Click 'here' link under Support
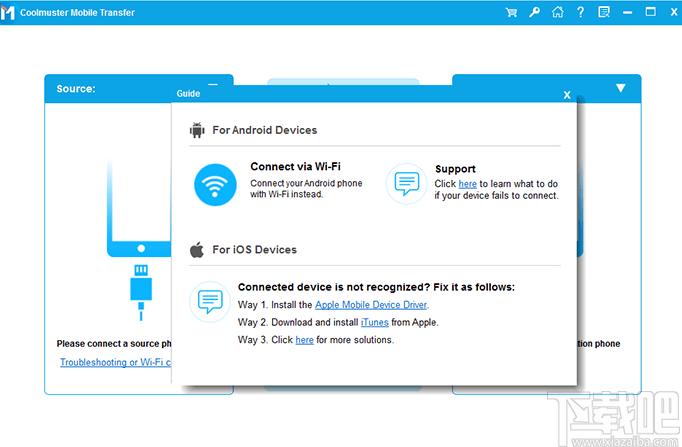Viewport: 682px width, 447px height. pos(468,184)
